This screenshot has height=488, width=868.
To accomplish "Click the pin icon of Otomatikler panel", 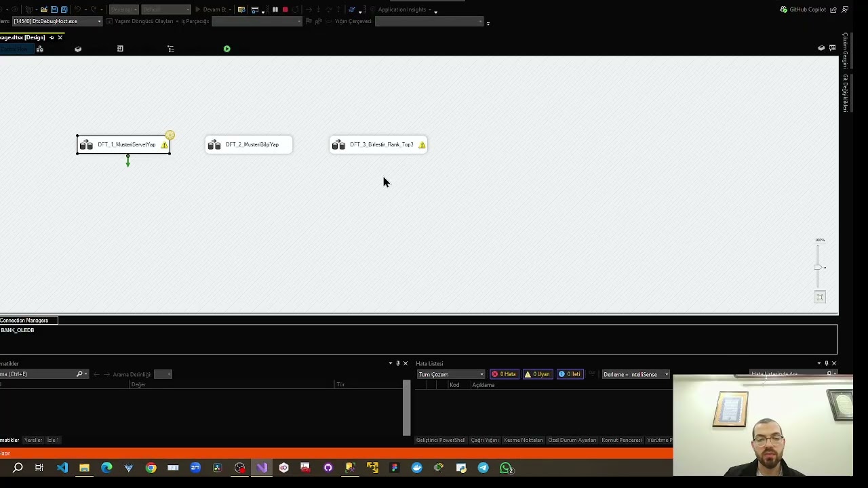I will coord(398,363).
